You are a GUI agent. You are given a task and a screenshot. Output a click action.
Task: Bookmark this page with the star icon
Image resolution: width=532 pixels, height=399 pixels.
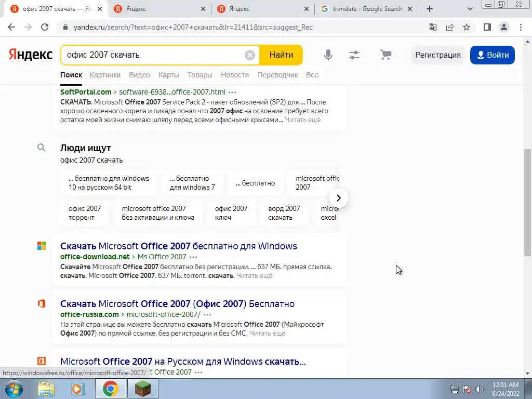pyautogui.click(x=467, y=27)
